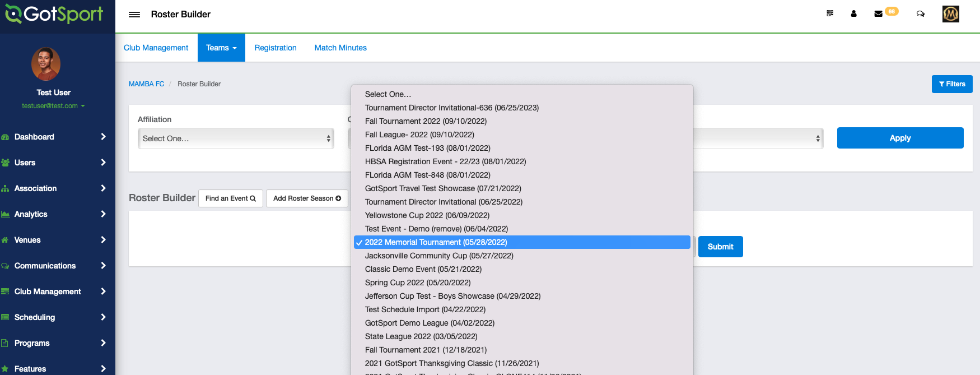Click the Submit button
This screenshot has height=375, width=980.
point(720,247)
